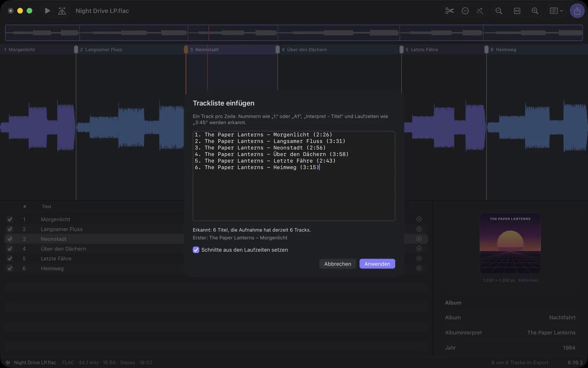Click the metronome icon next to play
Screen dimensions: 588x368
[x=62, y=11]
